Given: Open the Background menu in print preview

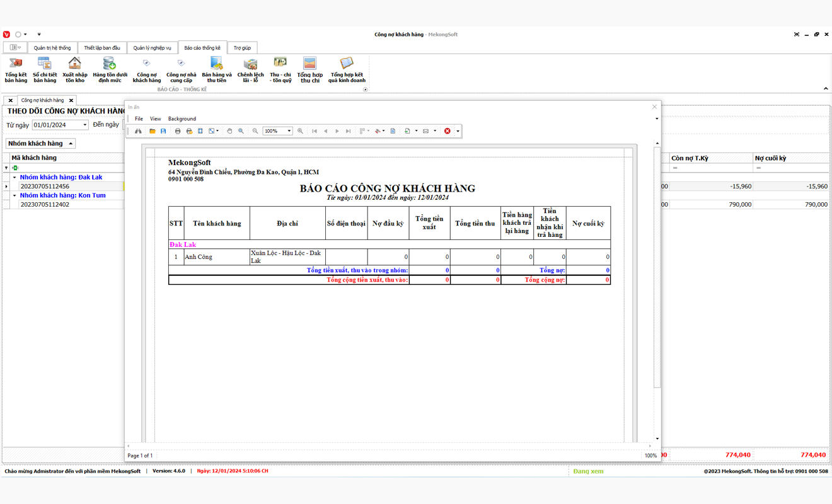Looking at the screenshot, I should click(x=182, y=118).
